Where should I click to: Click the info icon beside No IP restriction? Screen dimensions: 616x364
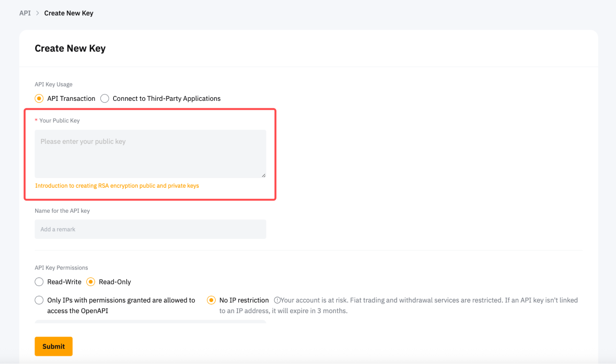click(277, 300)
